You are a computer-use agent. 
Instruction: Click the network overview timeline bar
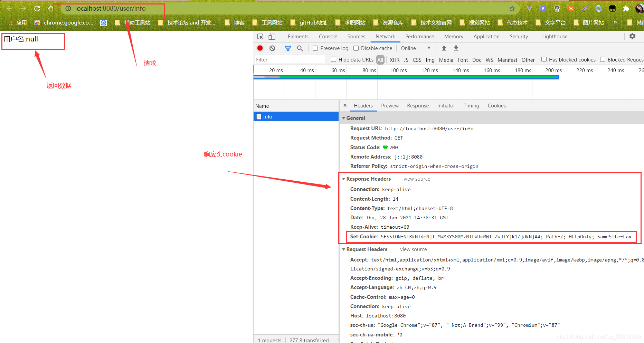[406, 77]
